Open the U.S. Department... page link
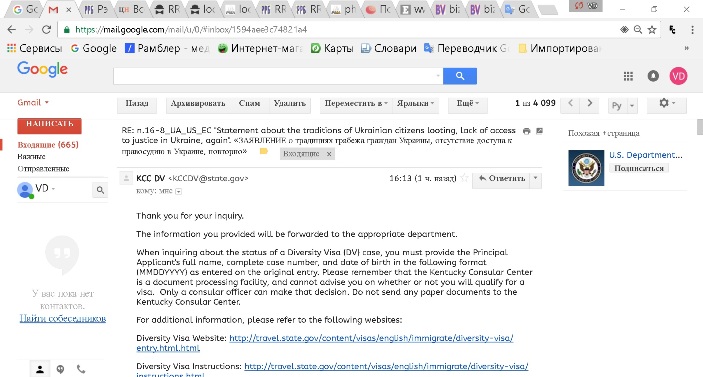 [646, 155]
